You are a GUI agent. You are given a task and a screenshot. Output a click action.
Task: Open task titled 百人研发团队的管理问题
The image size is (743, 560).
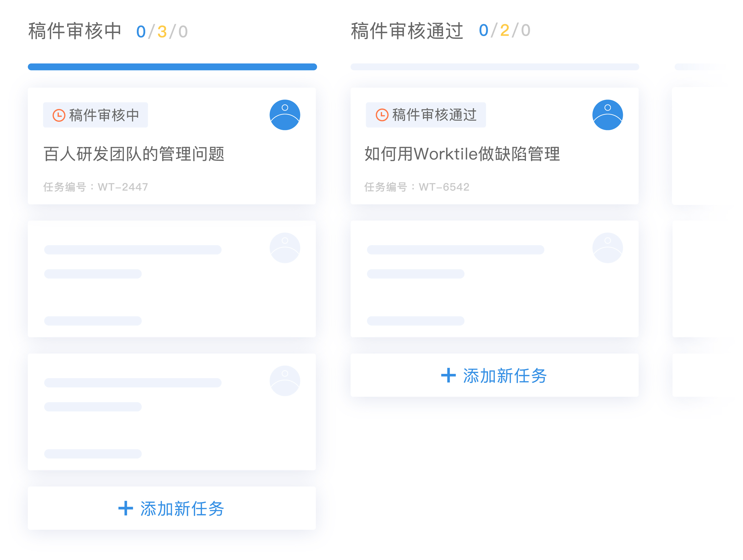pyautogui.click(x=134, y=154)
